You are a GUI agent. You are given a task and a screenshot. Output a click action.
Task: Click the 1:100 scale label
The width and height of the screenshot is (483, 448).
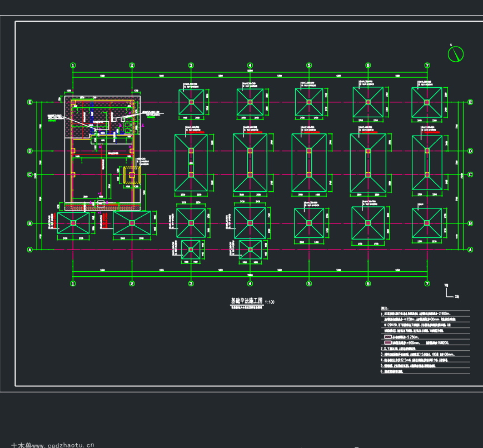click(270, 302)
